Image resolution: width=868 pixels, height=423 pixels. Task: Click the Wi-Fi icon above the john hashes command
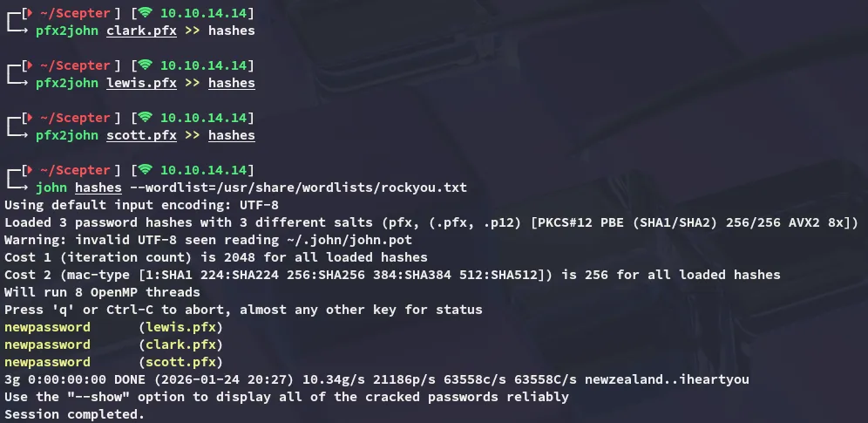pos(145,170)
